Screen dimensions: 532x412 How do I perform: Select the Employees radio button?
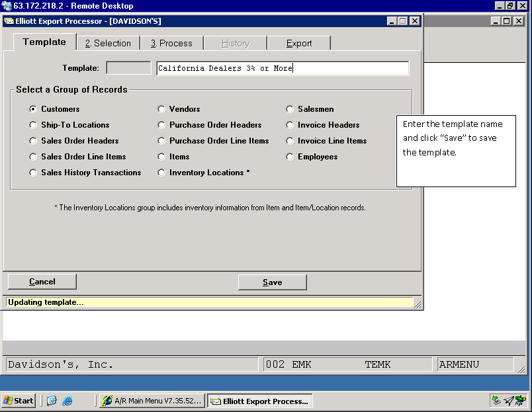click(x=289, y=157)
